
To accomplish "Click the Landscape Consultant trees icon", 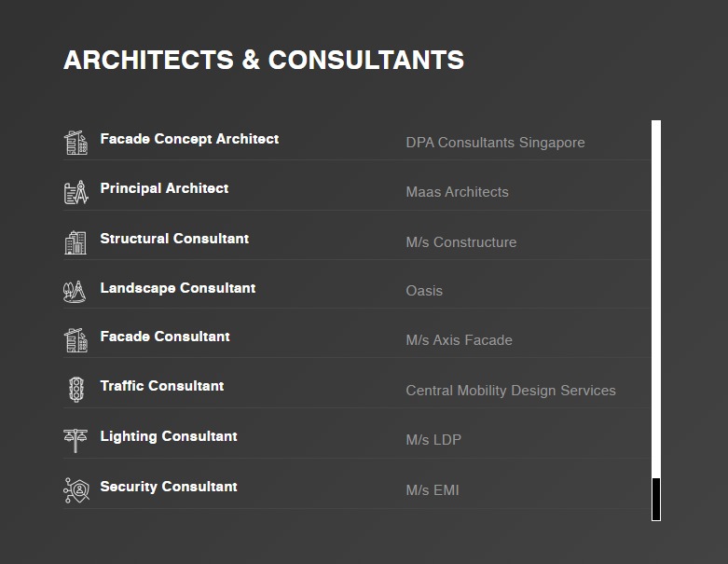I will point(75,292).
